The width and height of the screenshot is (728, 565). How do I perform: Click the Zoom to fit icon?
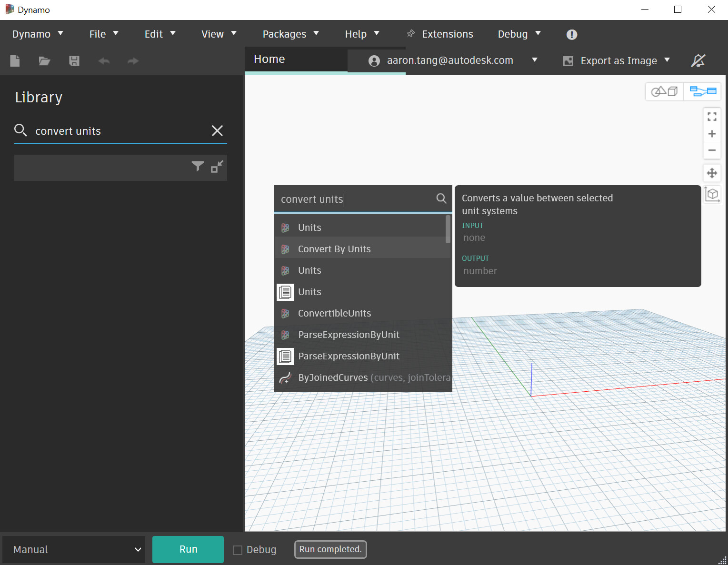pyautogui.click(x=712, y=117)
